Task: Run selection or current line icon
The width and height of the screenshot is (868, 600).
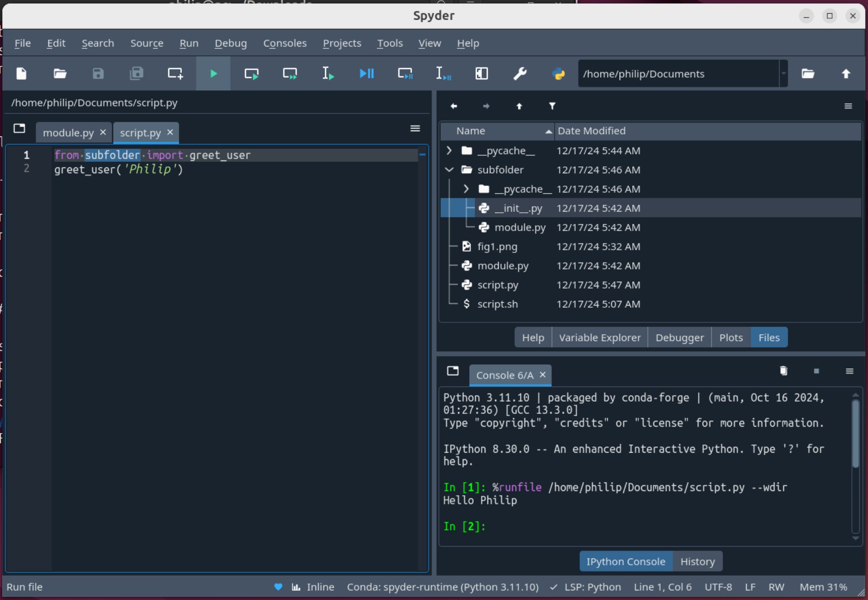Action: [x=328, y=73]
